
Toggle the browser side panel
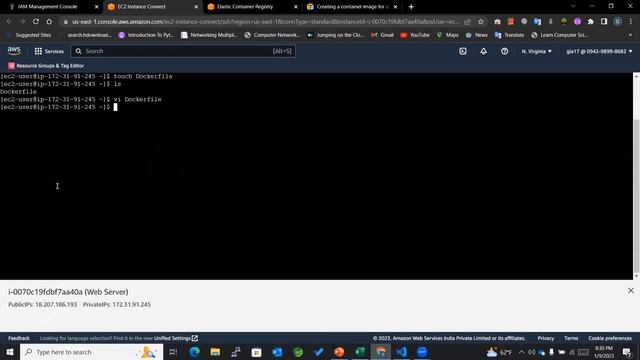604,22
